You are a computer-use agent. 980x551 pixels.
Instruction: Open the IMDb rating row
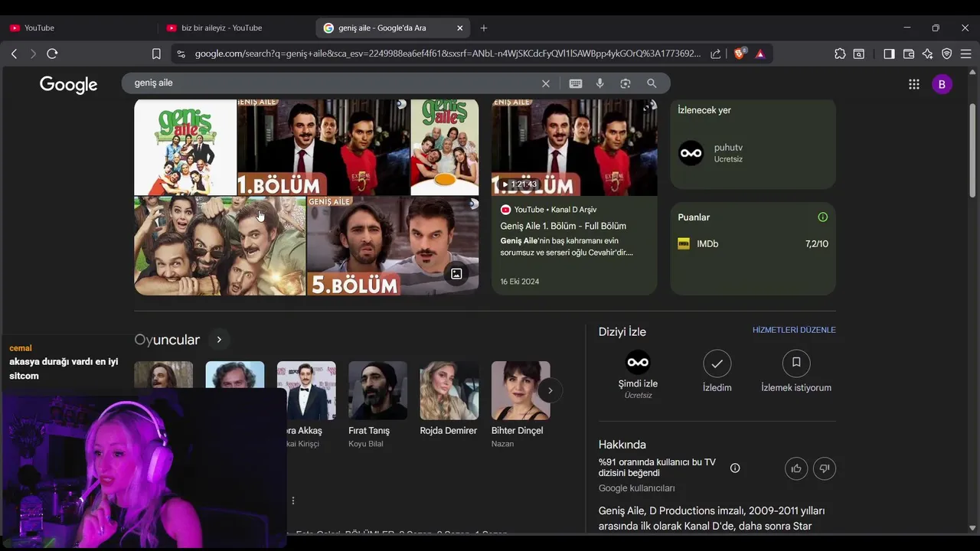point(753,244)
